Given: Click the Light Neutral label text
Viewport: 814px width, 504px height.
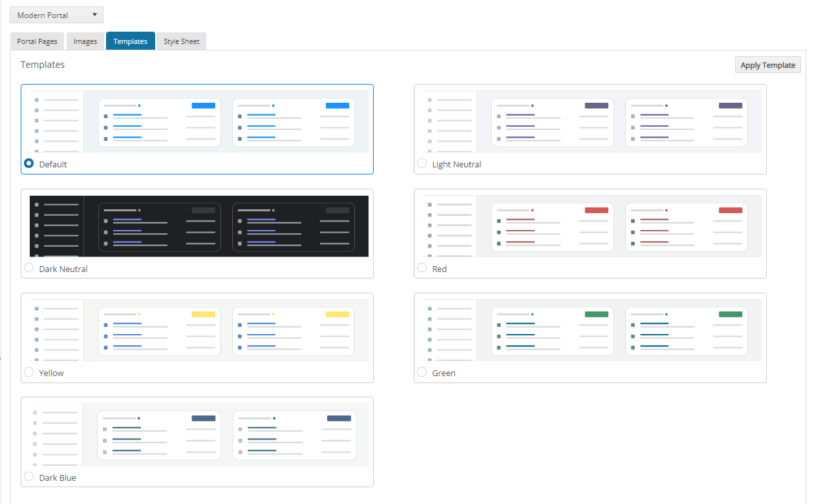Looking at the screenshot, I should pyautogui.click(x=456, y=164).
